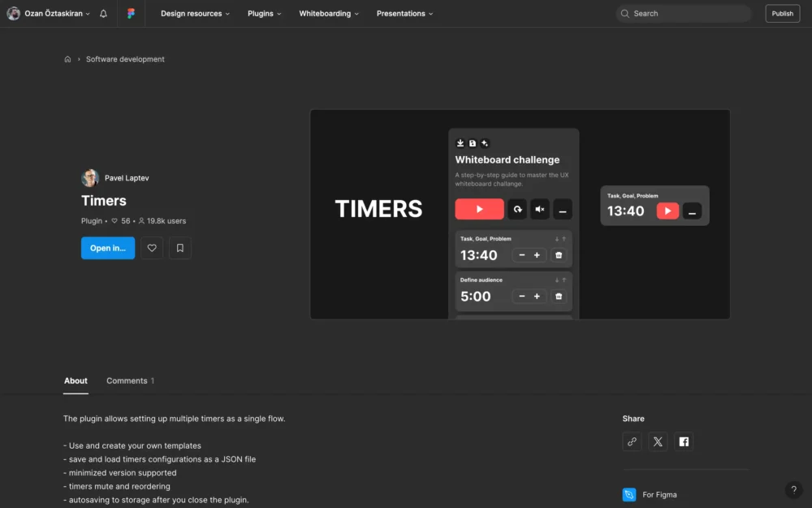Click the Figma logo icon

pyautogui.click(x=132, y=14)
